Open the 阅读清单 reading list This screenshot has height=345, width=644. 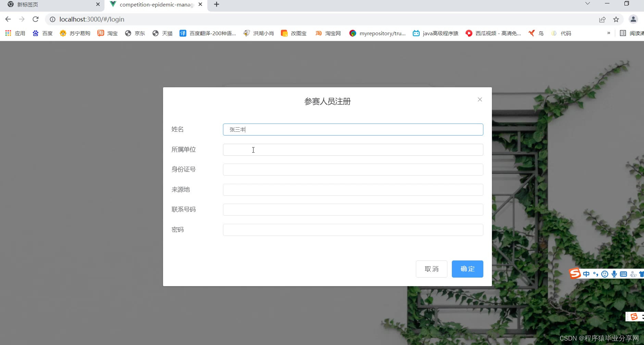(632, 33)
